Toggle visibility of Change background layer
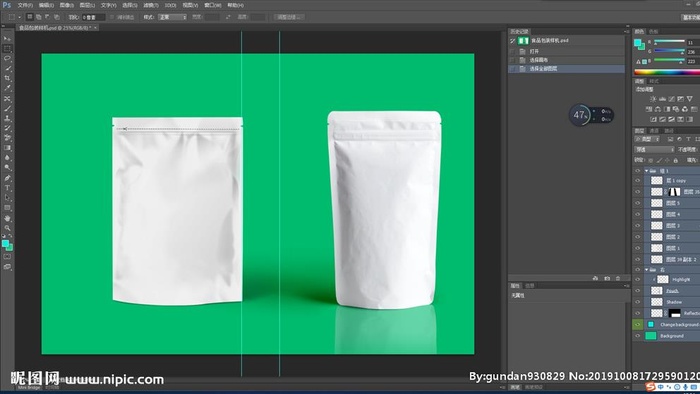 pyautogui.click(x=638, y=324)
